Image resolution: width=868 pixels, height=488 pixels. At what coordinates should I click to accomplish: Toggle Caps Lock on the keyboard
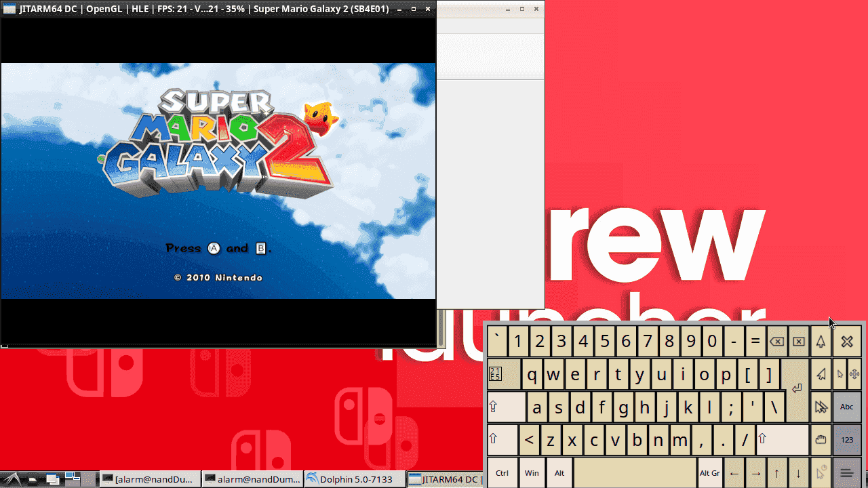506,407
